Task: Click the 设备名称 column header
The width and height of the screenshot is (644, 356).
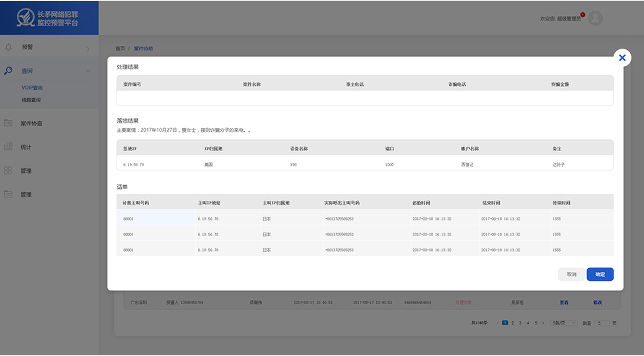Action: (299, 149)
